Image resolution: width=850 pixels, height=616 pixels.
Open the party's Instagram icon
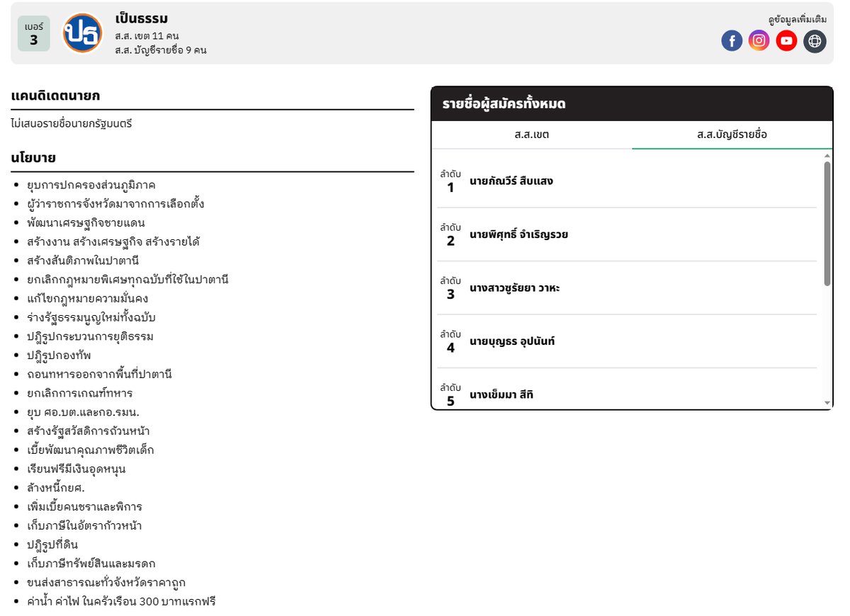click(759, 41)
